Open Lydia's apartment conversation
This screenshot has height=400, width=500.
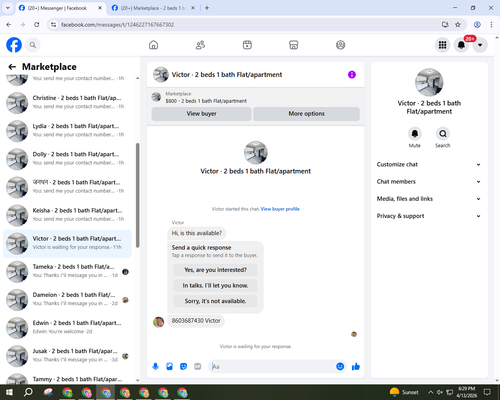(x=67, y=131)
